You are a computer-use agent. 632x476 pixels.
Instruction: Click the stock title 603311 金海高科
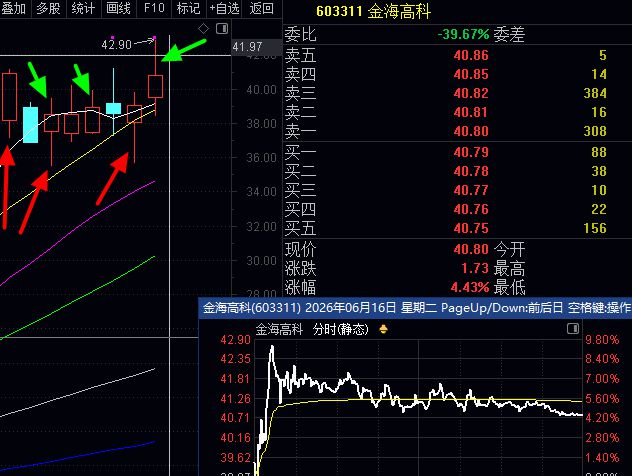coord(373,11)
